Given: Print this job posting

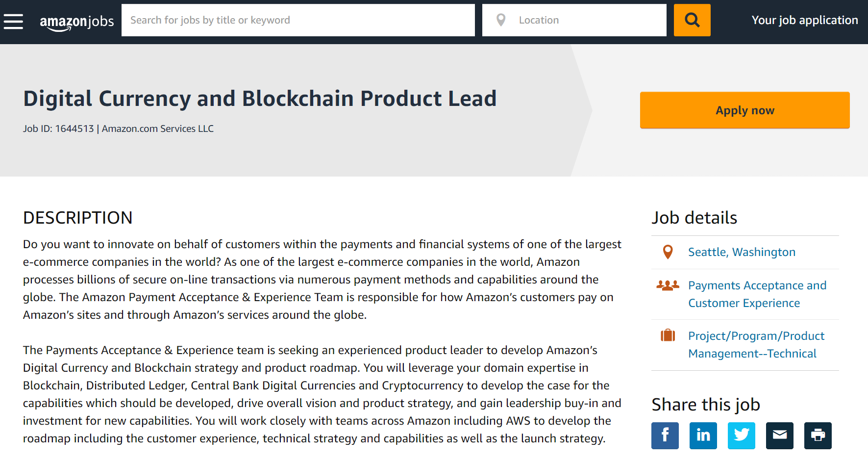Looking at the screenshot, I should coord(818,435).
